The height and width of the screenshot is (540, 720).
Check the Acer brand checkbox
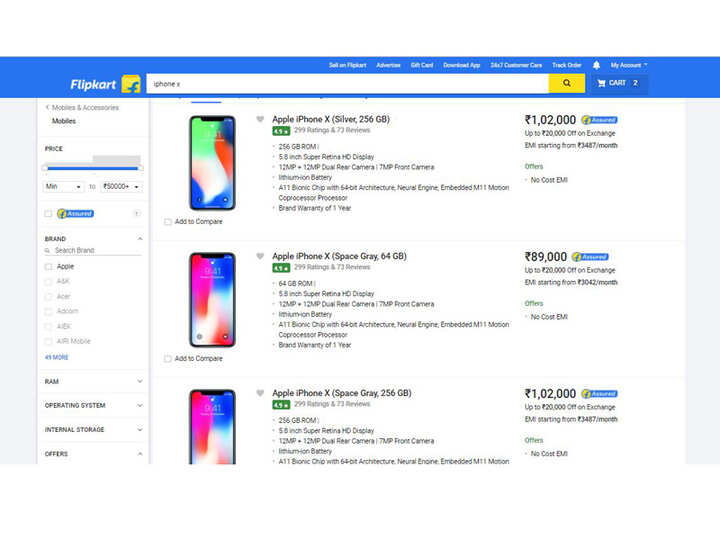pyautogui.click(x=48, y=297)
